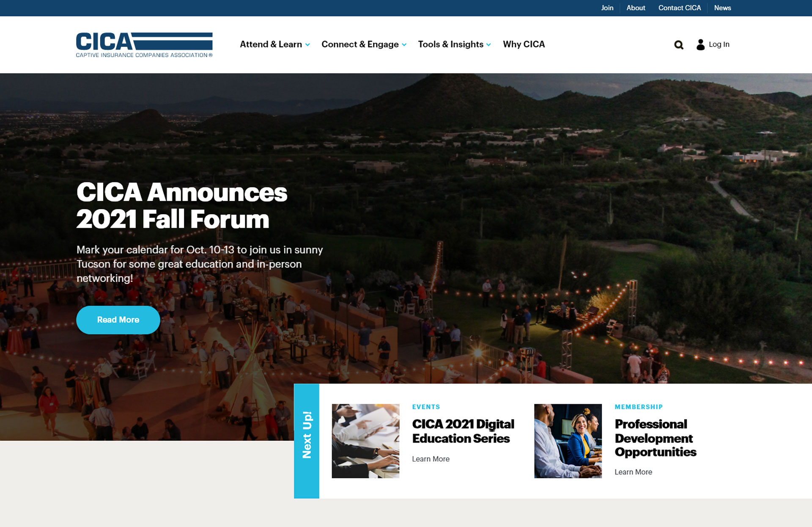812x527 pixels.
Task: Select the EVENTS category label
Action: tap(426, 407)
